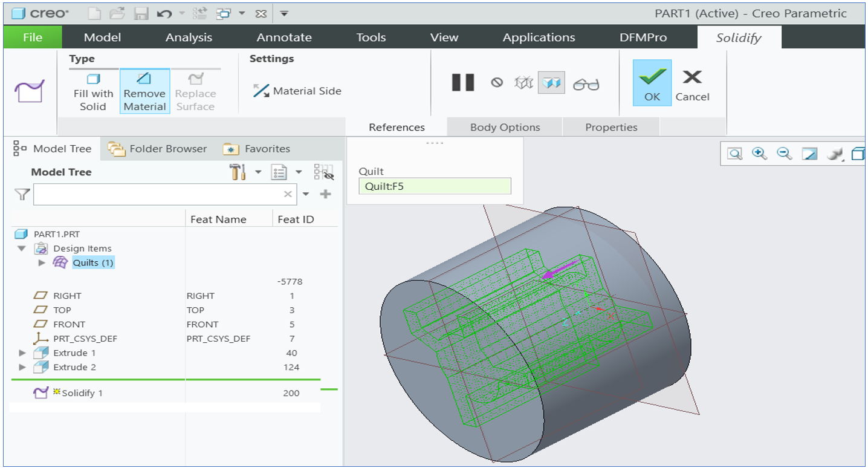Click the Zoom Out magnifier icon
Image resolution: width=868 pixels, height=468 pixels.
coord(784,154)
